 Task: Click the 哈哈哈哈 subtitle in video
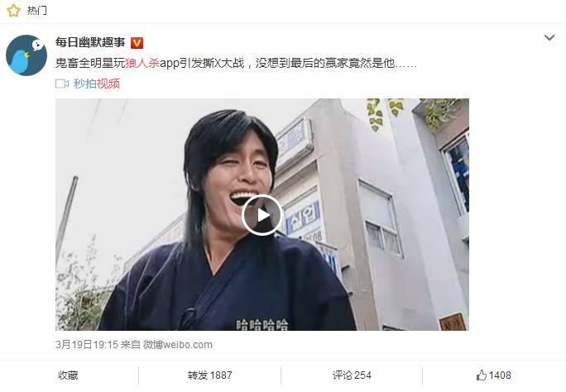pyautogui.click(x=262, y=324)
